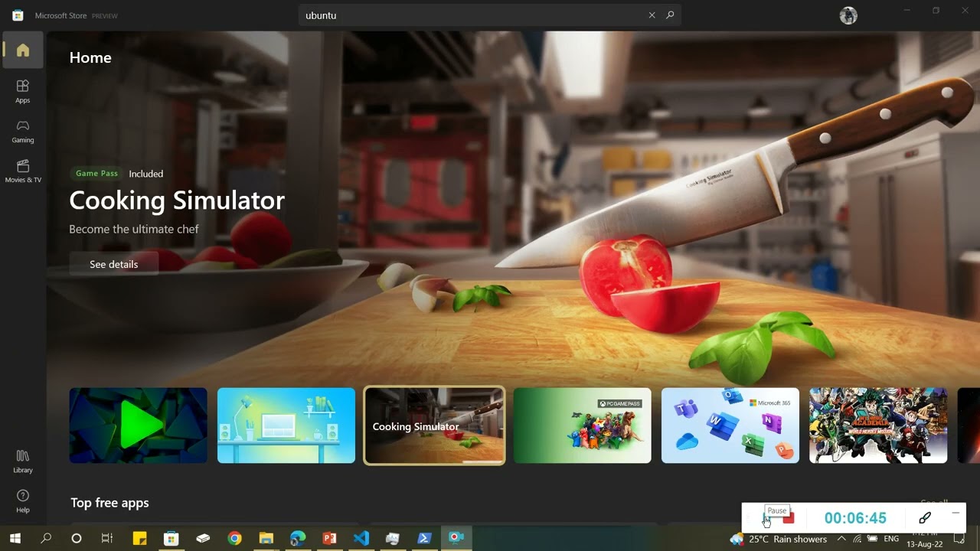Open Windows taskbar search
This screenshot has height=551, width=980.
(x=46, y=539)
